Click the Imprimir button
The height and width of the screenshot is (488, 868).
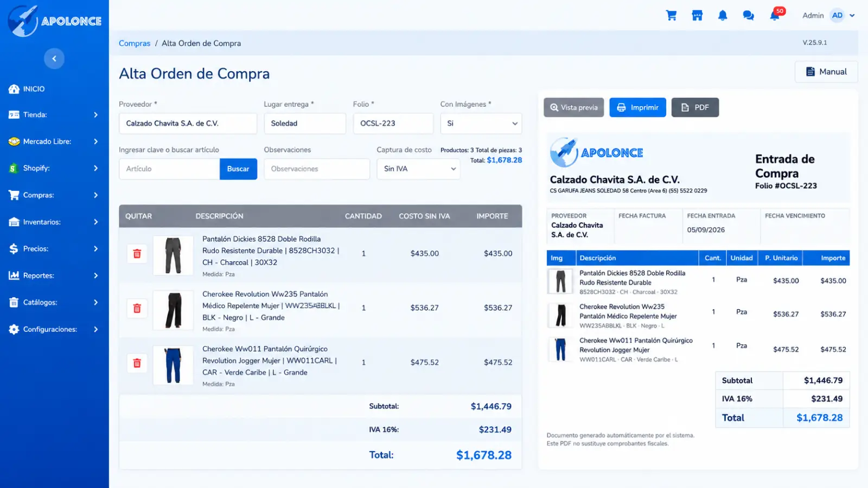(x=637, y=107)
